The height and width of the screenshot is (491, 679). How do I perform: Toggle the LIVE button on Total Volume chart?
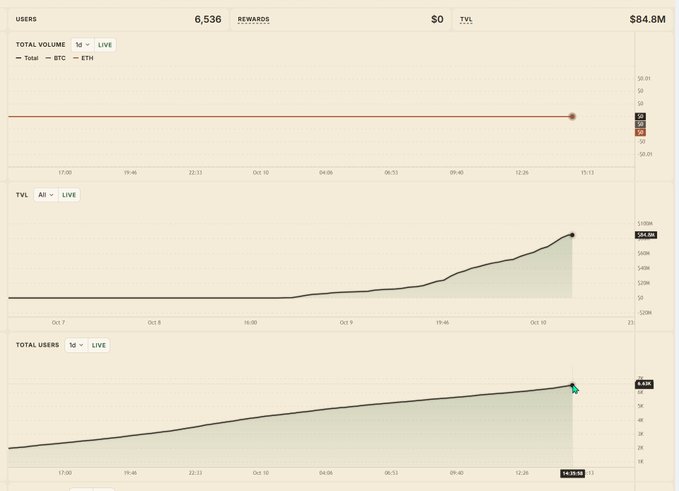pos(105,45)
